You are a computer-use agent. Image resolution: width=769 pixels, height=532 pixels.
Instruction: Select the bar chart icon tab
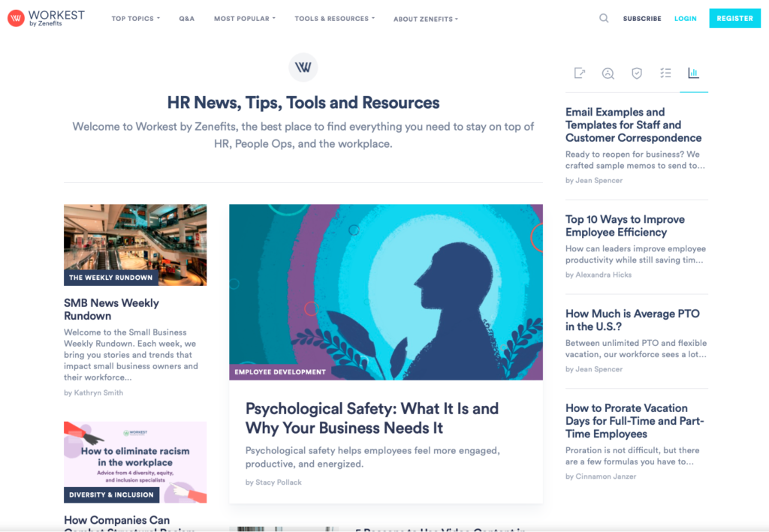pos(693,73)
